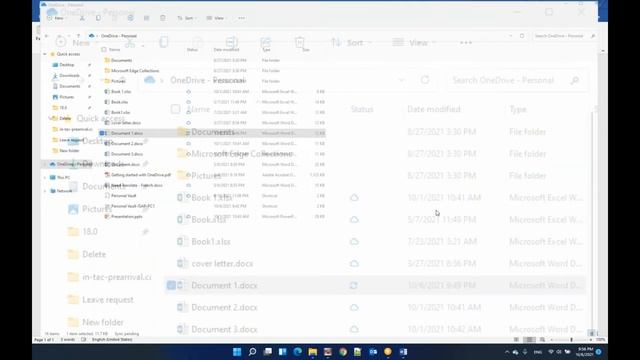
Task: Click the enlarged View button
Action: point(413,42)
